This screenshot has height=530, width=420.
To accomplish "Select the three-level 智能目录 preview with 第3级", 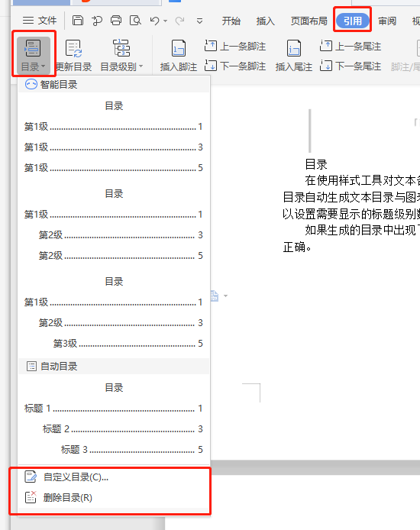I will (x=114, y=312).
